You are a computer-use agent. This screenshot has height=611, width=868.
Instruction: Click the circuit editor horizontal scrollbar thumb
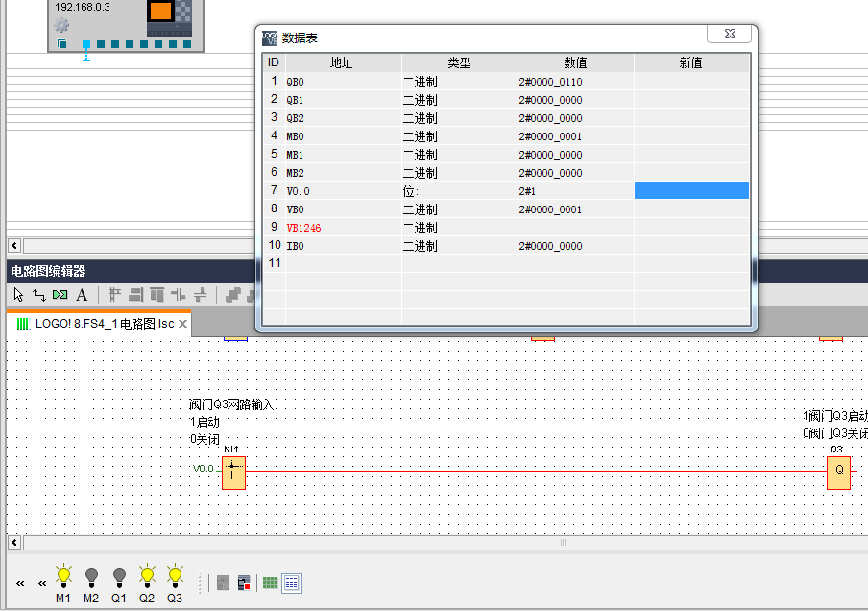click(564, 543)
